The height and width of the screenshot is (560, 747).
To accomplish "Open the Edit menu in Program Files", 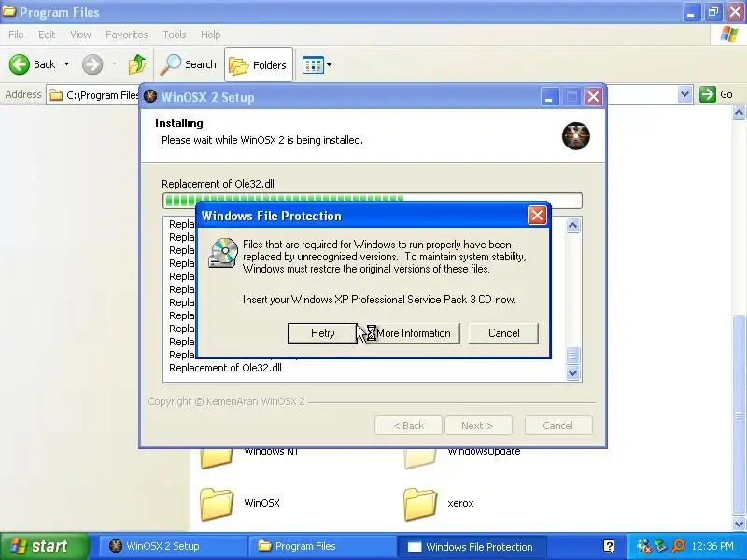I will pos(47,35).
